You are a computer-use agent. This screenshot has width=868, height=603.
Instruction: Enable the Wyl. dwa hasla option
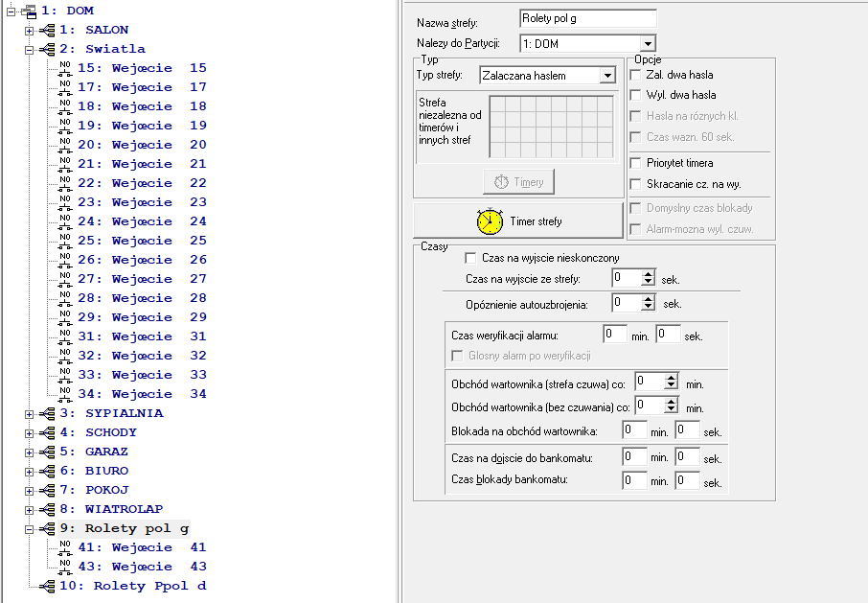click(x=635, y=95)
